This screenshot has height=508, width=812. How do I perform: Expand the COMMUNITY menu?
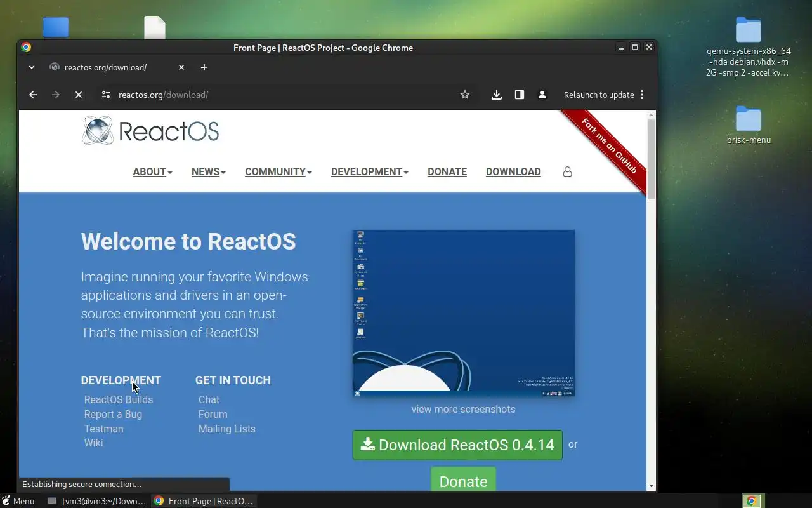tap(278, 171)
